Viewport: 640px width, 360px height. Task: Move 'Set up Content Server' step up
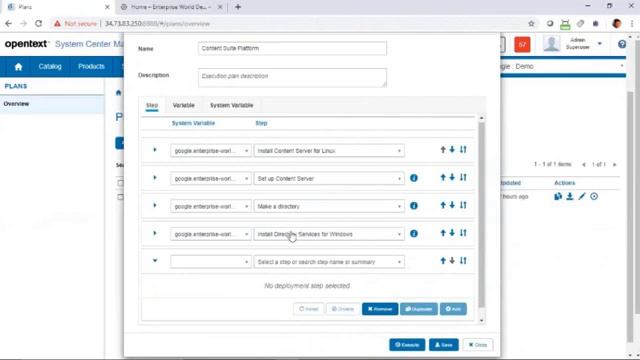coord(443,178)
